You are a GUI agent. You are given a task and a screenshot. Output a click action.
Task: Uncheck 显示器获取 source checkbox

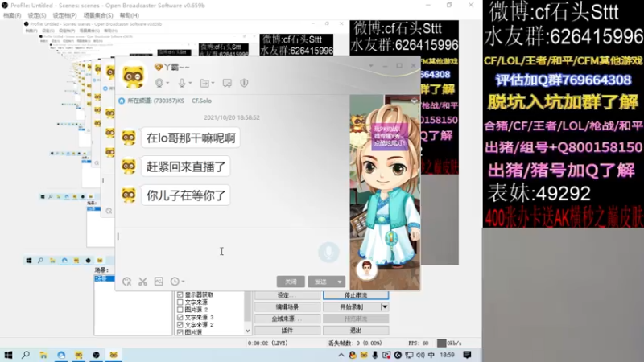180,294
